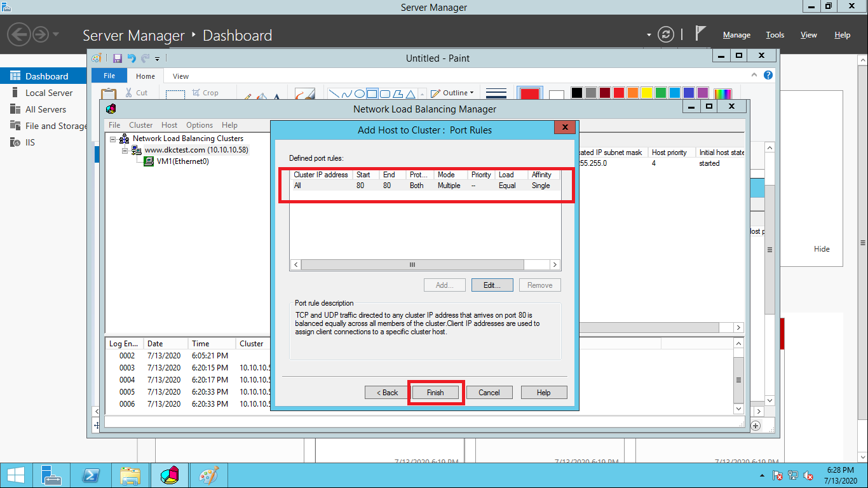Collapse the Network Load Balancing Clusters tree node
Viewport: 868px width, 488px height.
point(113,139)
